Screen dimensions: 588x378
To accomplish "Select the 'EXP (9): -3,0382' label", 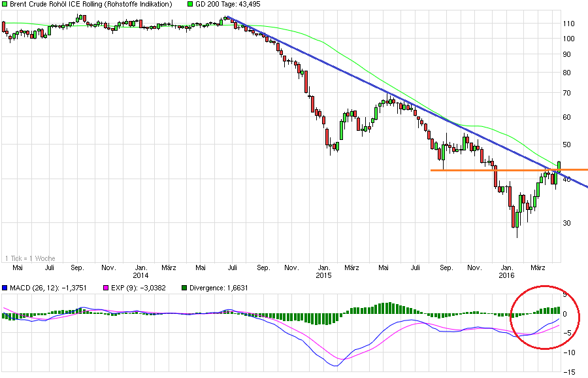I will pyautogui.click(x=139, y=288).
